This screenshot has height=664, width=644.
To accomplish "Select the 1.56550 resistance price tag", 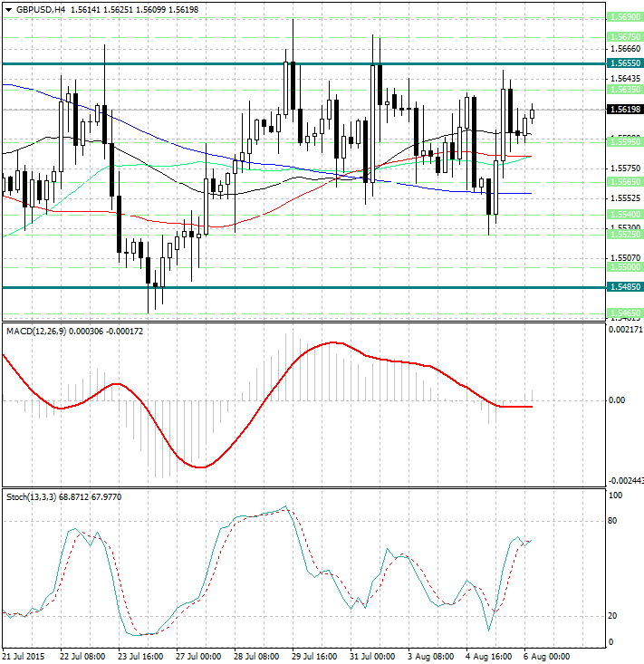I will tap(625, 63).
